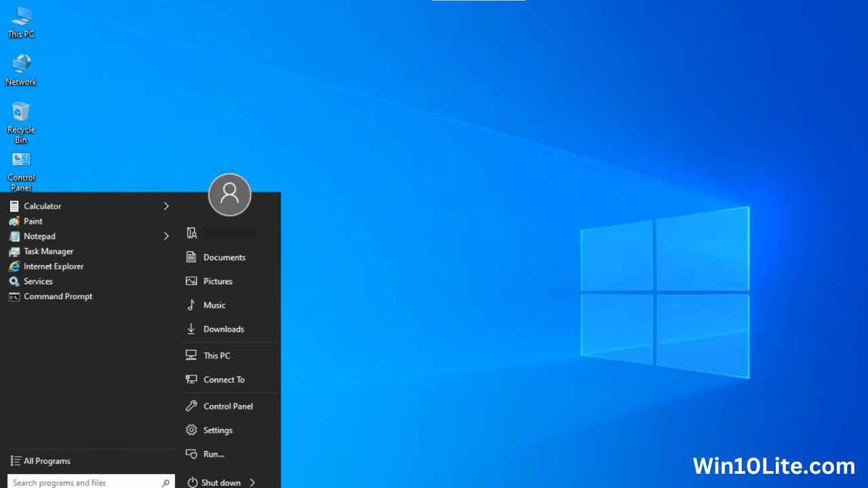Screen dimensions: 868x488
Task: Click the Shut down button
Action: (x=220, y=483)
